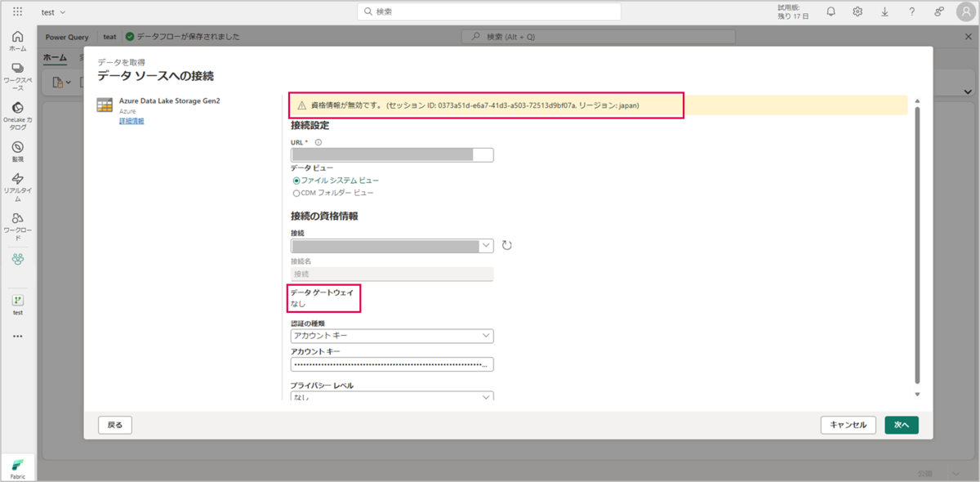Image resolution: width=980 pixels, height=482 pixels.
Task: Open Monitoring in left sidebar
Action: pos(17,152)
